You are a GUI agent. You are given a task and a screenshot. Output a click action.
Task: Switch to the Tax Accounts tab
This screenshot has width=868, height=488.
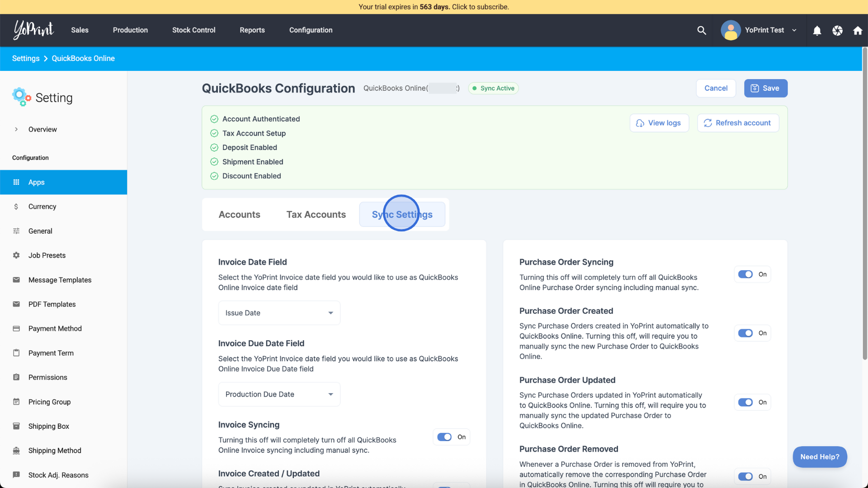coord(316,215)
